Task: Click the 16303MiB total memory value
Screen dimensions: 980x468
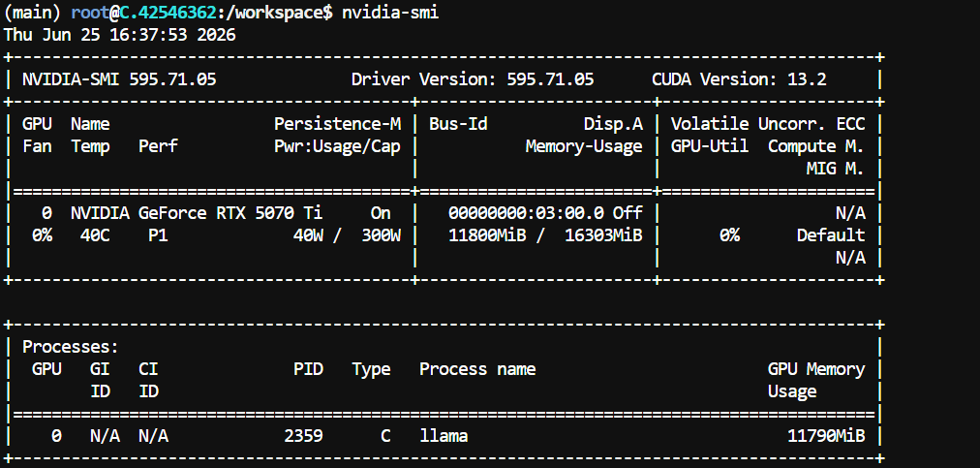Action: tap(603, 235)
